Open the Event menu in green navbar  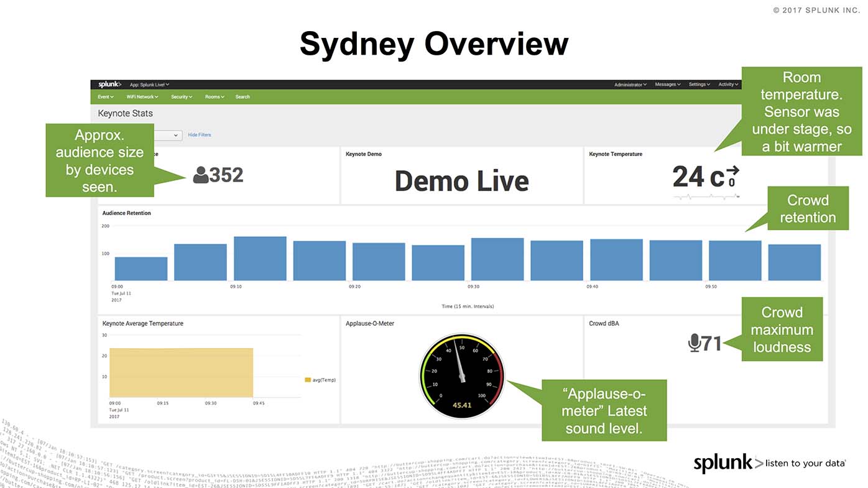pyautogui.click(x=106, y=97)
